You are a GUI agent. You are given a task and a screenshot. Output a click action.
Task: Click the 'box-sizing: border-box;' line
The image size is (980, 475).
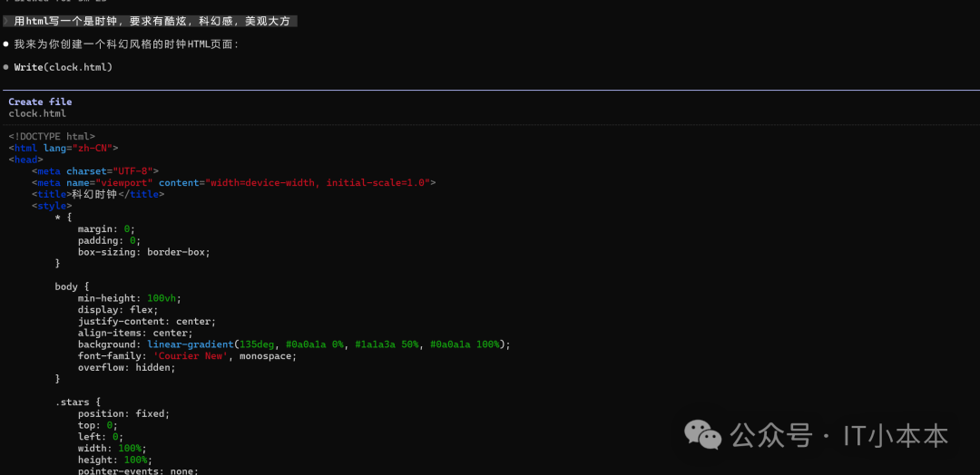(143, 252)
